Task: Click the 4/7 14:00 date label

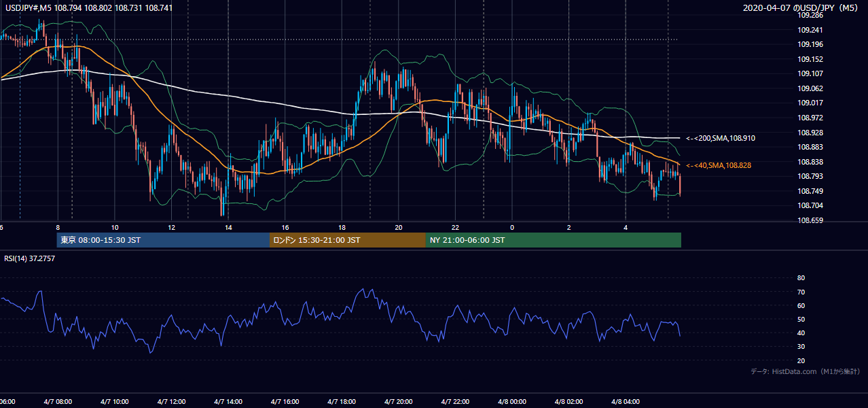Action: pos(228,402)
